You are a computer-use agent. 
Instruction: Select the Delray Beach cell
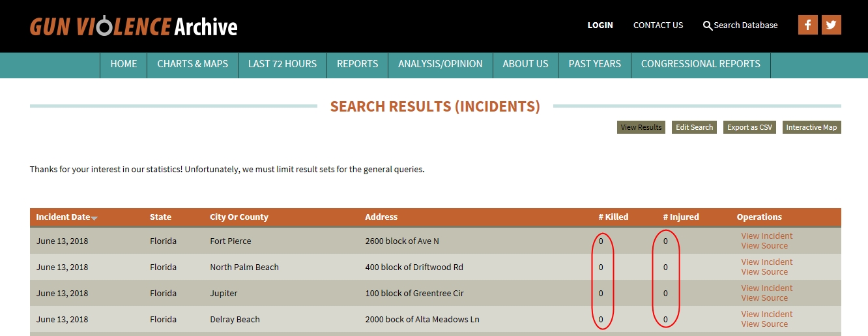[x=235, y=320]
